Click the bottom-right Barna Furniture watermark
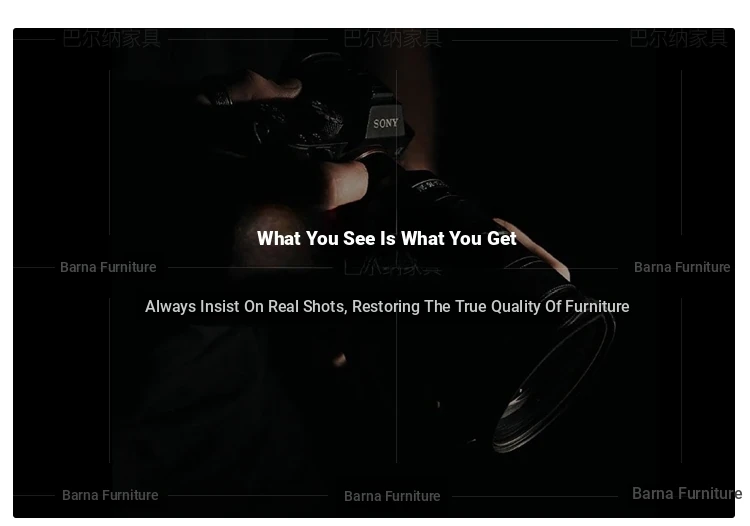 pyautogui.click(x=687, y=493)
